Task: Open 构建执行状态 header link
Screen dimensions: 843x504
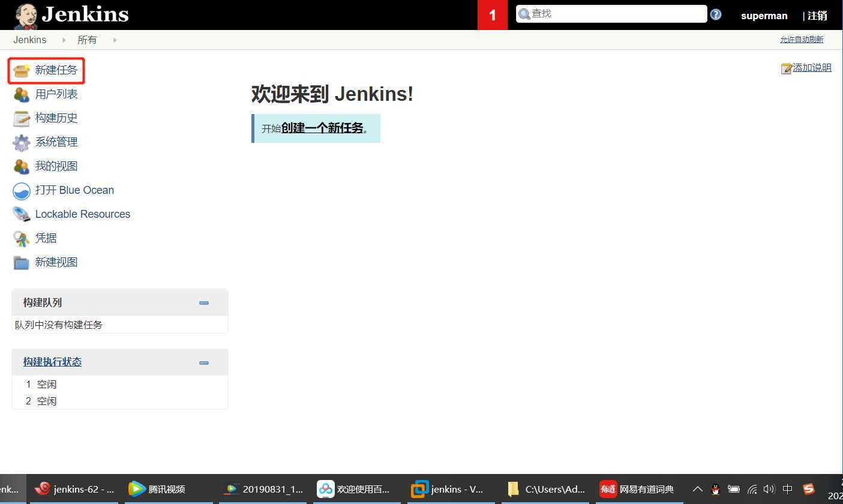Action: pyautogui.click(x=52, y=362)
